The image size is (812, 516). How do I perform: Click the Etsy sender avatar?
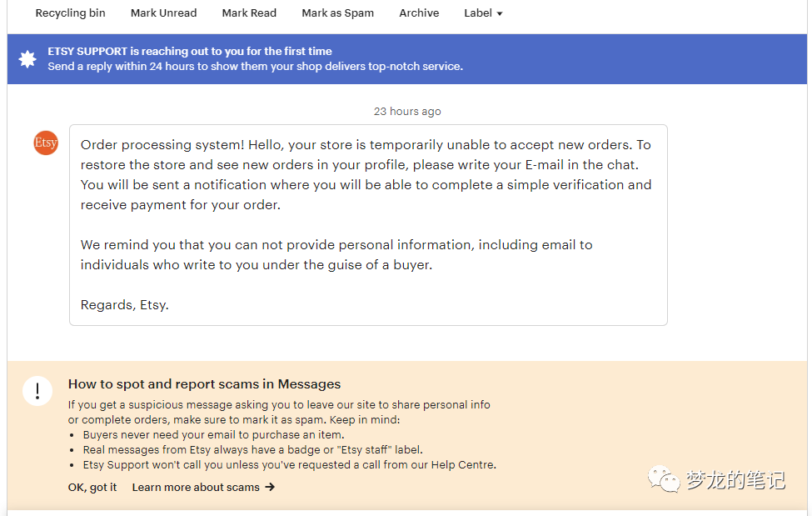[46, 143]
